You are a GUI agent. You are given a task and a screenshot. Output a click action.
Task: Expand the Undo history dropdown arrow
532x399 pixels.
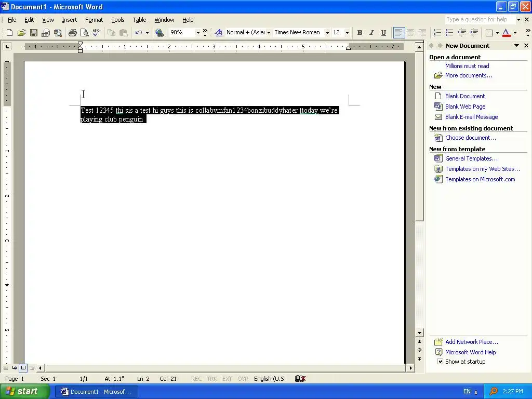click(147, 33)
